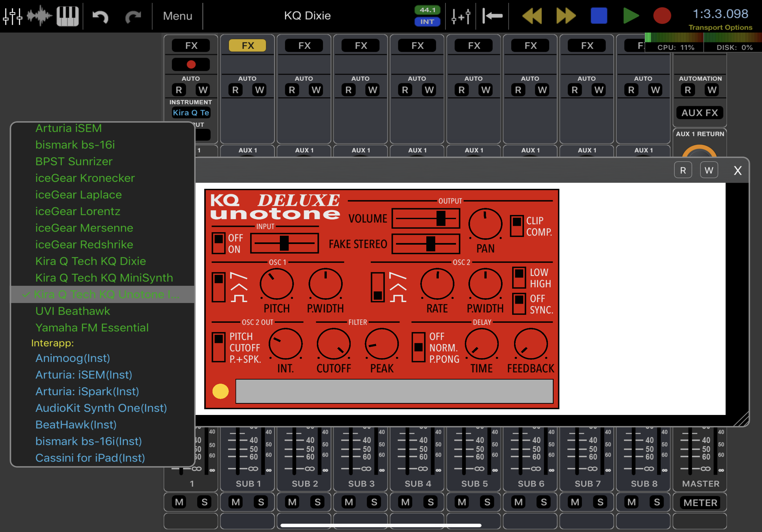The width and height of the screenshot is (762, 532).
Task: Click the OSC 1 P.WIDTH knob
Action: pyautogui.click(x=325, y=284)
